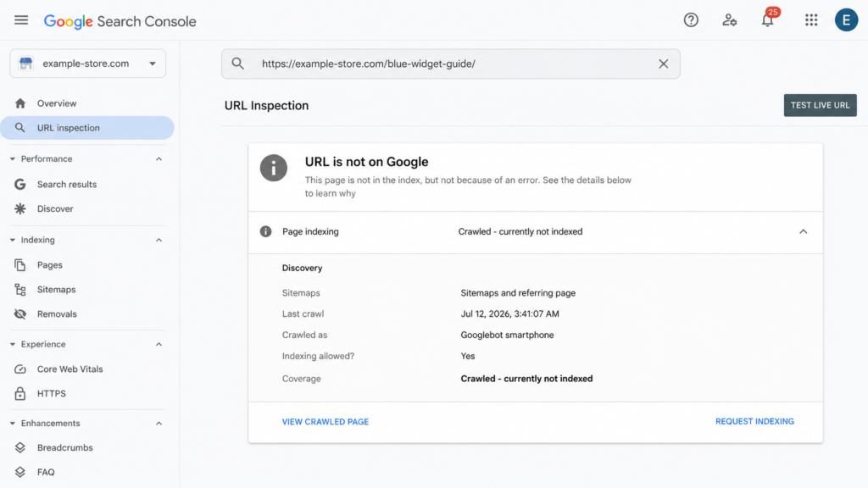This screenshot has width=868, height=488.
Task: Toggle the Enhancements triangle arrow
Action: 12,424
